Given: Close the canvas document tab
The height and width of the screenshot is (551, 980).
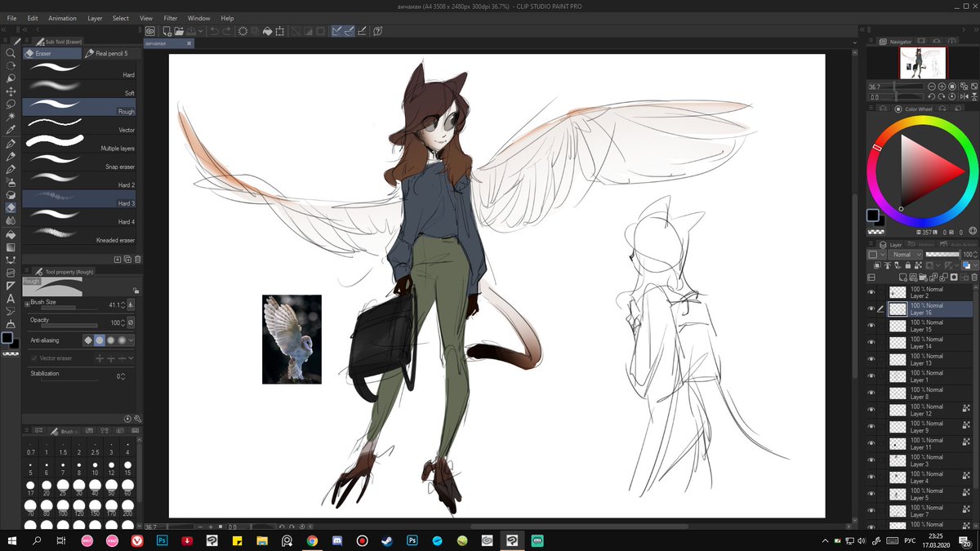Looking at the screenshot, I should pyautogui.click(x=189, y=42).
